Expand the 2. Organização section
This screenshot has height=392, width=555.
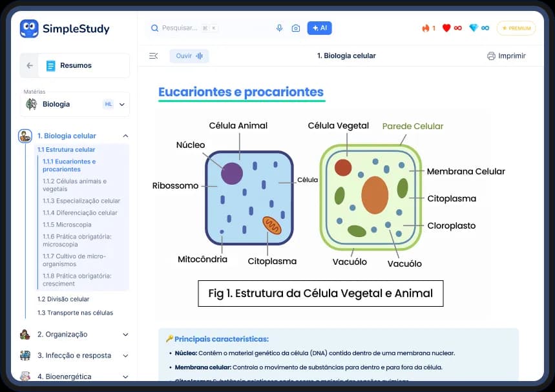(x=125, y=335)
